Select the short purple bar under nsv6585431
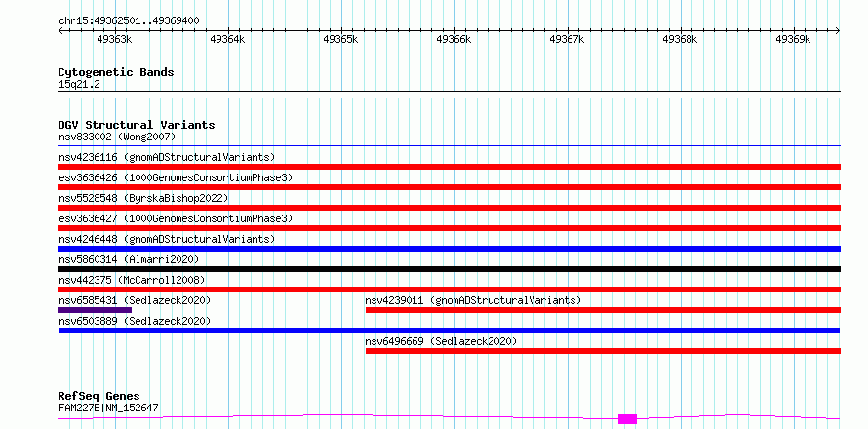 [95, 310]
